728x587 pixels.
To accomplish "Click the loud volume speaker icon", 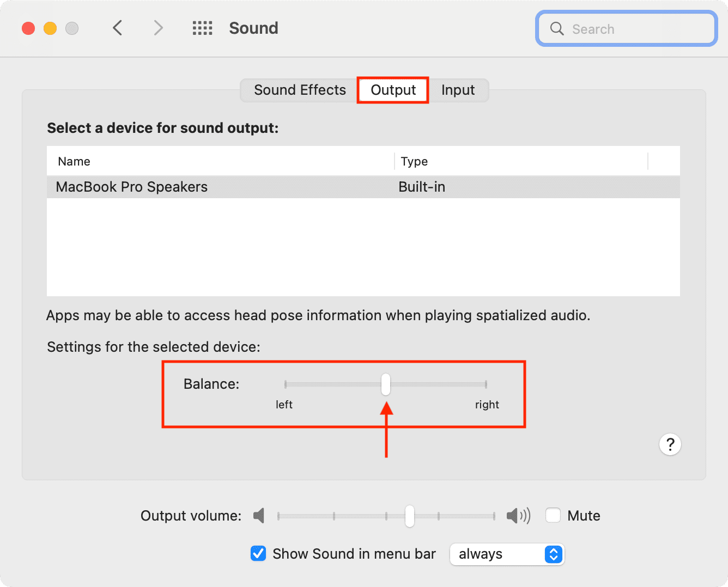I will coord(518,515).
